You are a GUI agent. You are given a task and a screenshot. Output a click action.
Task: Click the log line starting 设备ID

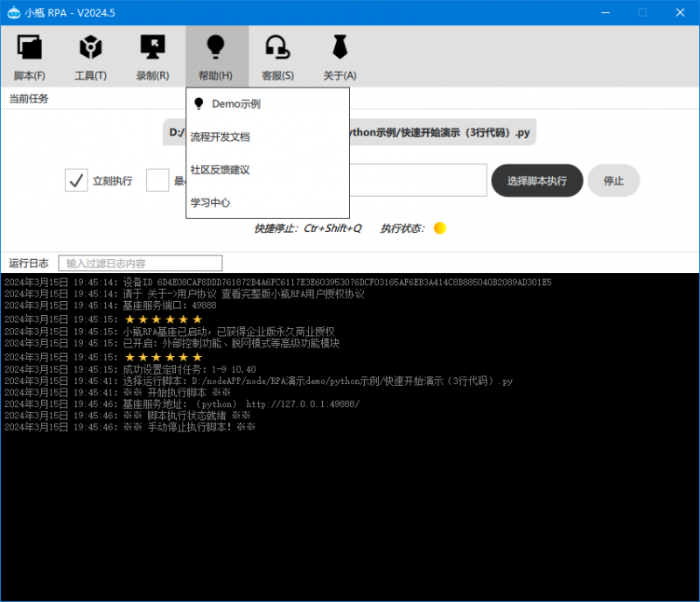click(277, 283)
